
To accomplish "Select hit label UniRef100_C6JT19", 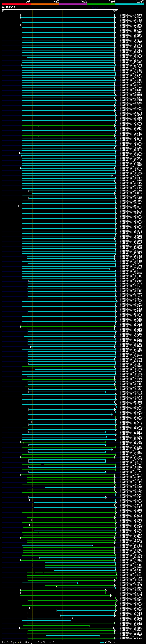I will click(x=131, y=193).
